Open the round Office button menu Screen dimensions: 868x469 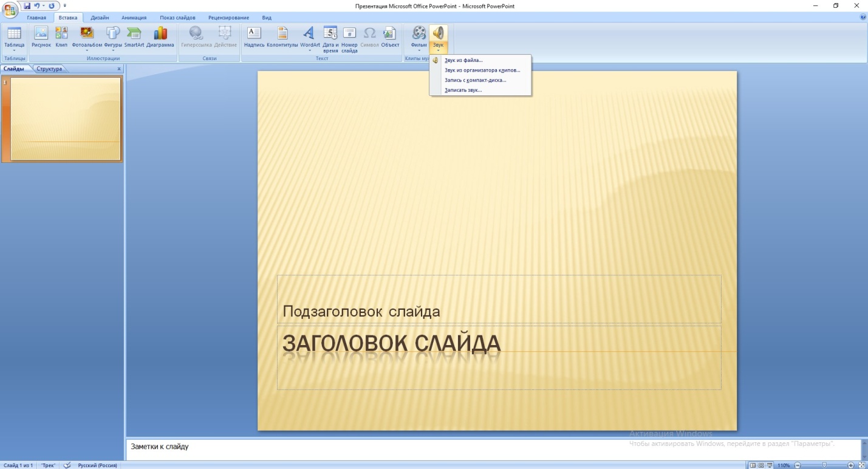[x=10, y=9]
